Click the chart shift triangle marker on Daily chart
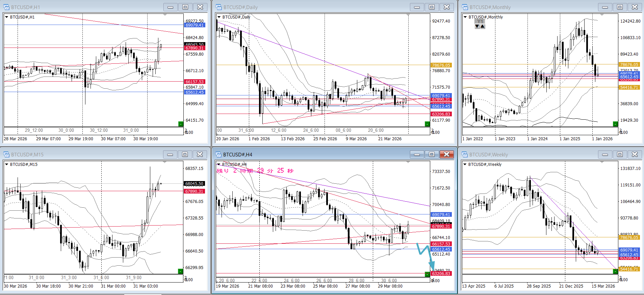Viewport: 644px width, 295px height. pyautogui.click(x=408, y=15)
